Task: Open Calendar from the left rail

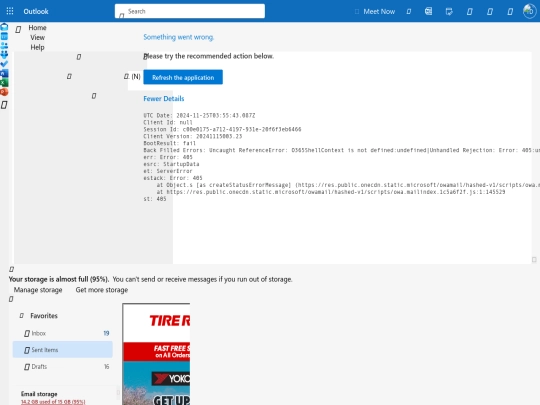Action: (x=4, y=36)
